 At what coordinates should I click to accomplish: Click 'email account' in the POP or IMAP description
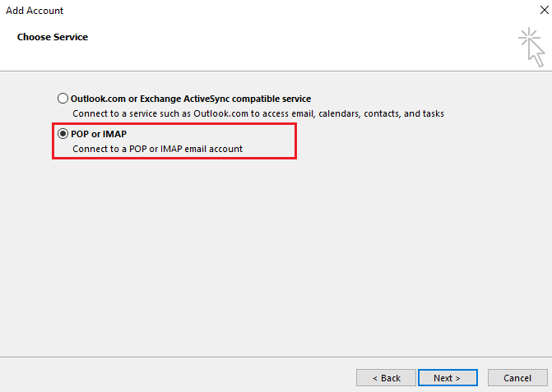pos(214,149)
